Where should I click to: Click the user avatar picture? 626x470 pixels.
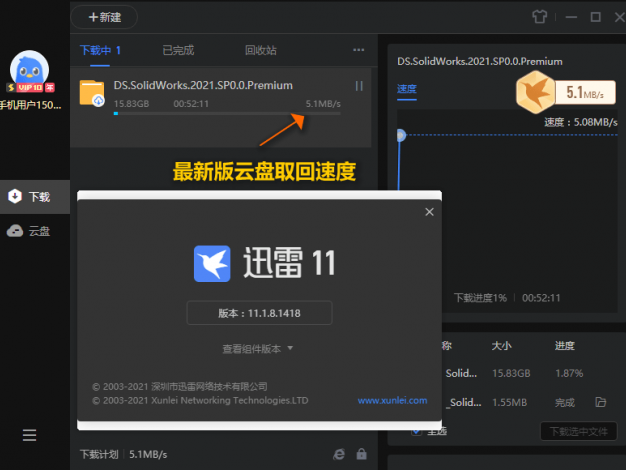point(29,69)
